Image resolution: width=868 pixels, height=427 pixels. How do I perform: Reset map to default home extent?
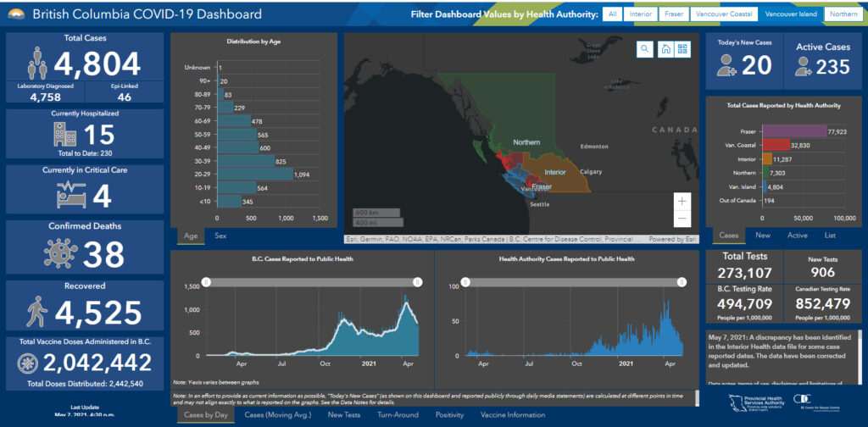665,49
